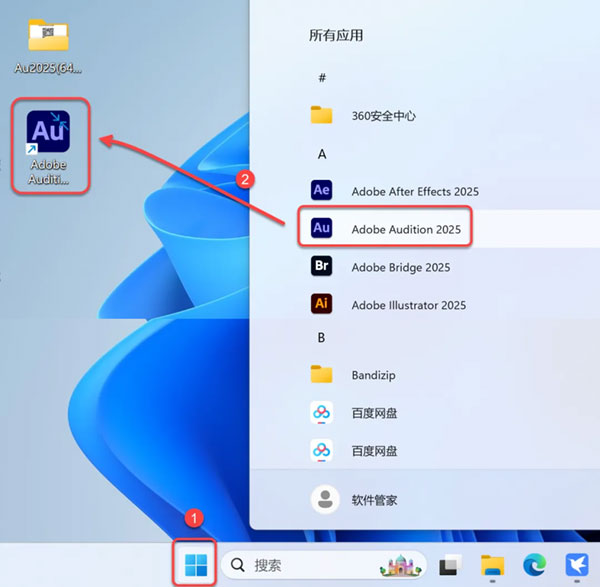The width and height of the screenshot is (600, 587).
Task: Launch Adobe After Effects 2025 icon
Action: (321, 190)
